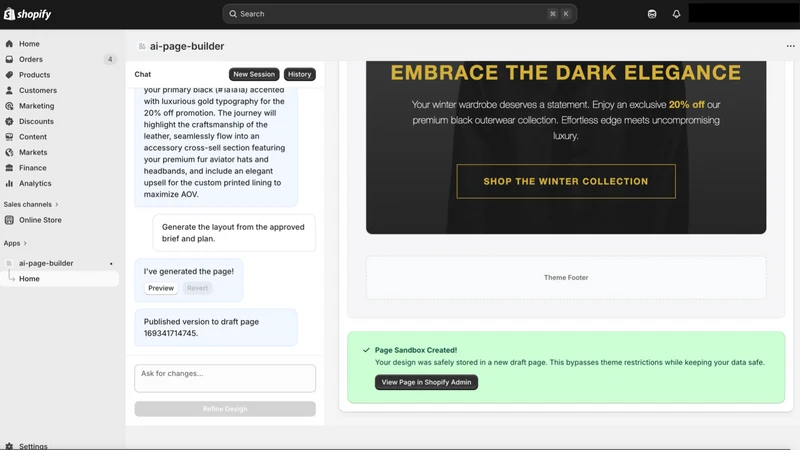800x450 pixels.
Task: Click the Discounts badge icon
Action: [9, 121]
